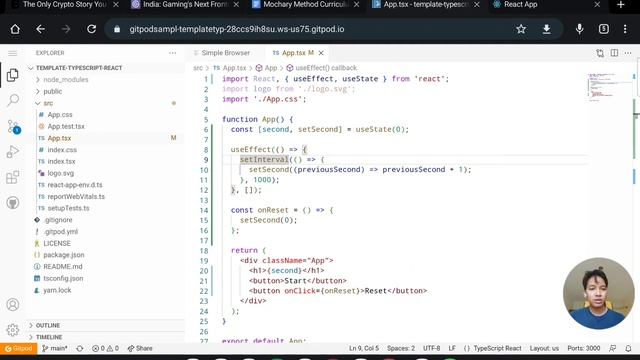The height and width of the screenshot is (360, 640).
Task: Go to browser home page
Action: pyautogui.click(x=15, y=29)
